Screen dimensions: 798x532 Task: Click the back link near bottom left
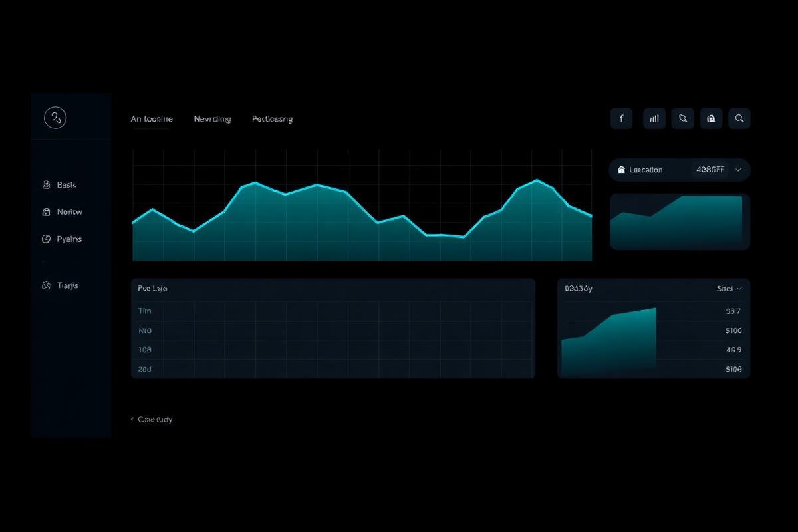pyautogui.click(x=152, y=420)
